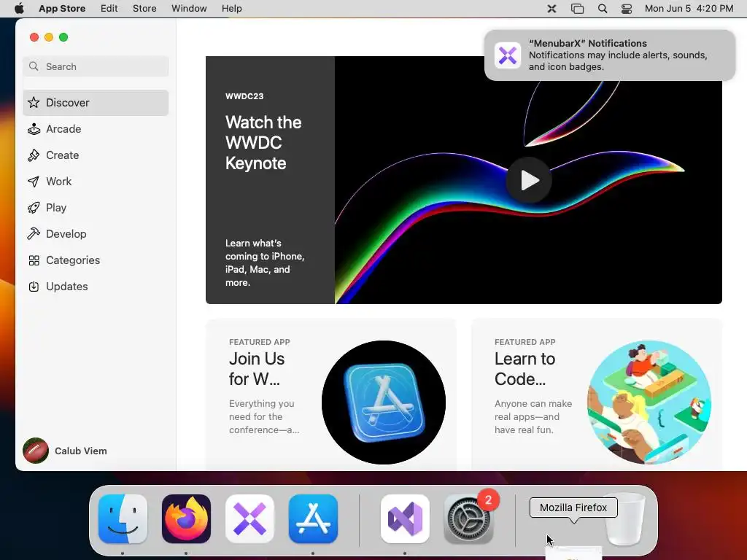Viewport: 747px width, 560px height.
Task: Click the football account avatar
Action: point(36,451)
